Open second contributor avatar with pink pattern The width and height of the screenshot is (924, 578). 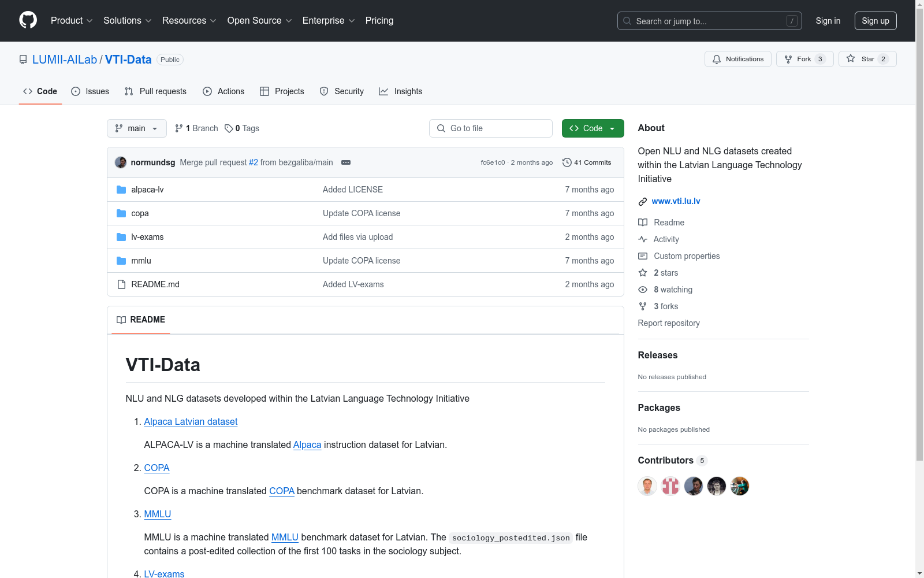670,486
